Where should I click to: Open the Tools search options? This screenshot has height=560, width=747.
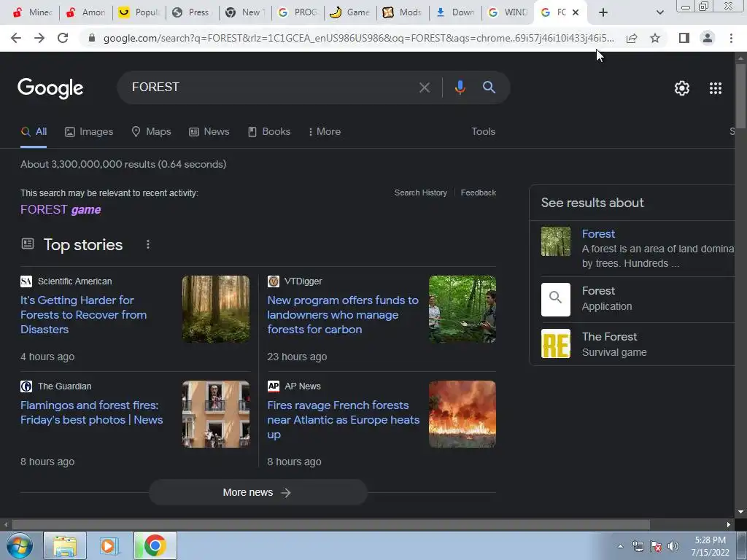[483, 131]
